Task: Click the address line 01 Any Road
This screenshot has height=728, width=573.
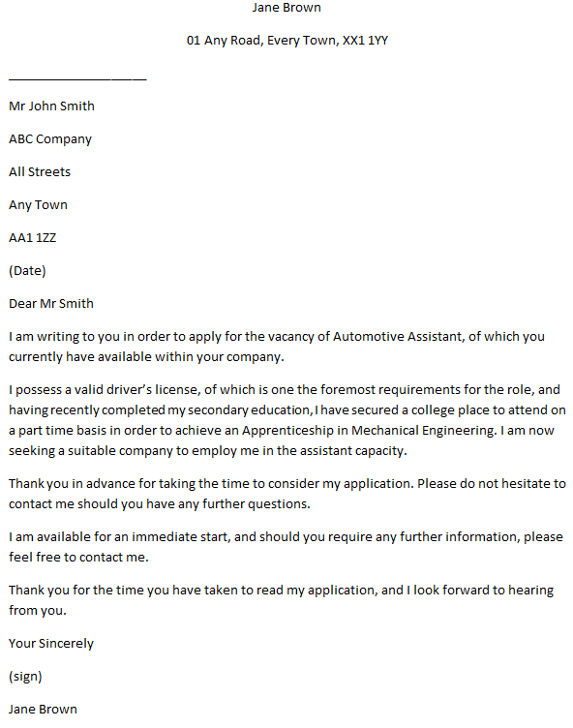Action: (286, 41)
